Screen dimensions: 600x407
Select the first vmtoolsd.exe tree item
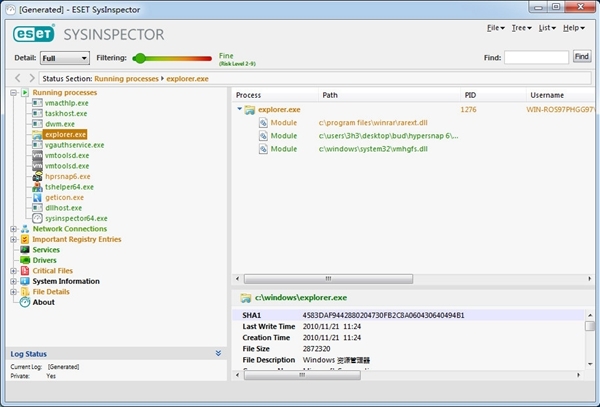coord(67,155)
